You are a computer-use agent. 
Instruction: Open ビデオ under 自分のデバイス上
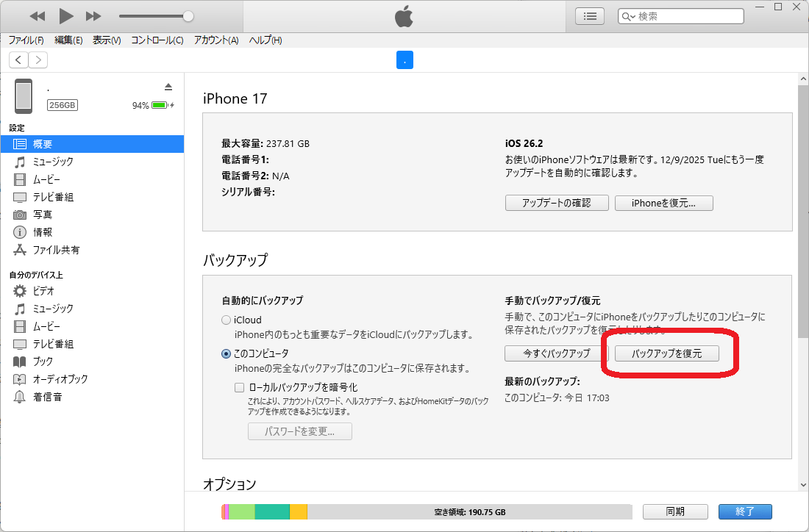tap(92, 291)
